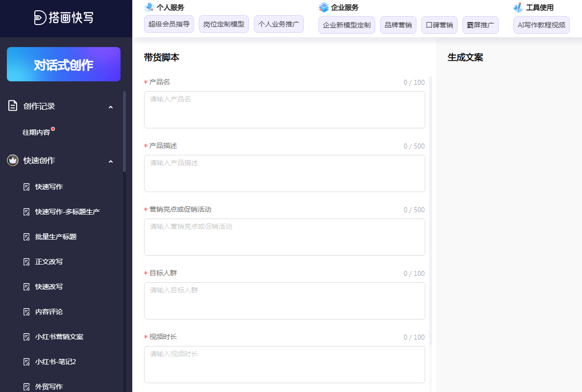
Task: Collapse the 创作记录 section chevron
Action: click(x=111, y=107)
